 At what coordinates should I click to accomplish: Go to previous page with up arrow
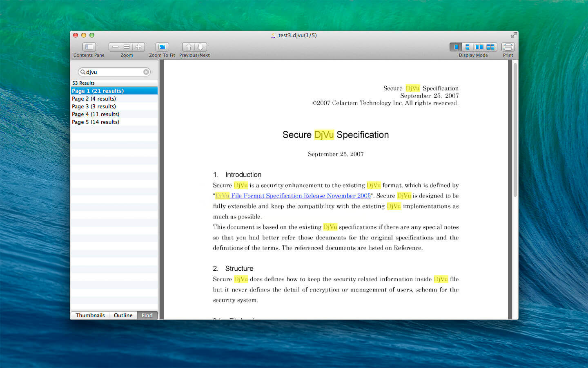[188, 47]
